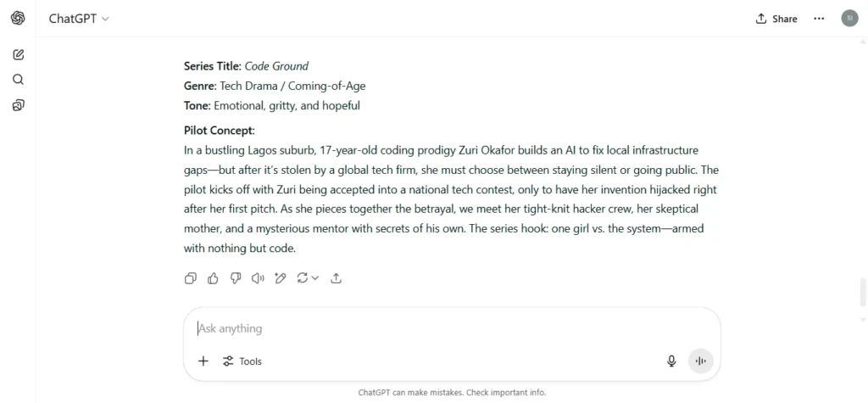Click the Share button in header
The height and width of the screenshot is (403, 868).
tap(776, 19)
